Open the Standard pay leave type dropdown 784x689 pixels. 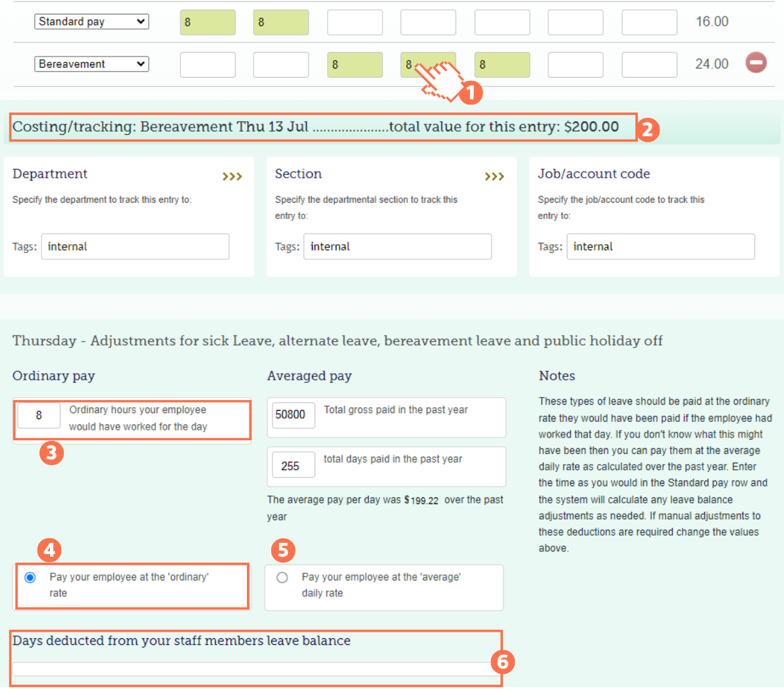coord(91,21)
